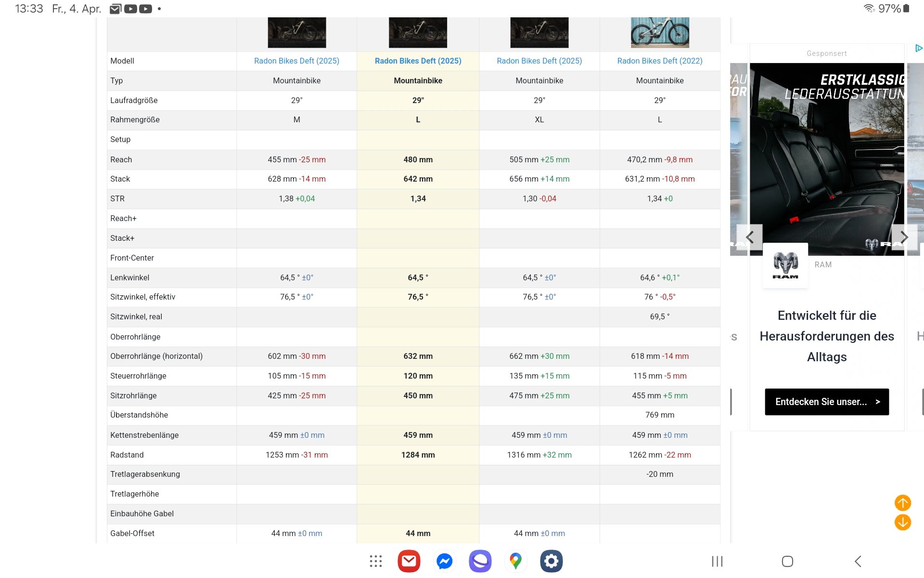Tap the home navigation button
924x578 pixels.
[x=787, y=561]
